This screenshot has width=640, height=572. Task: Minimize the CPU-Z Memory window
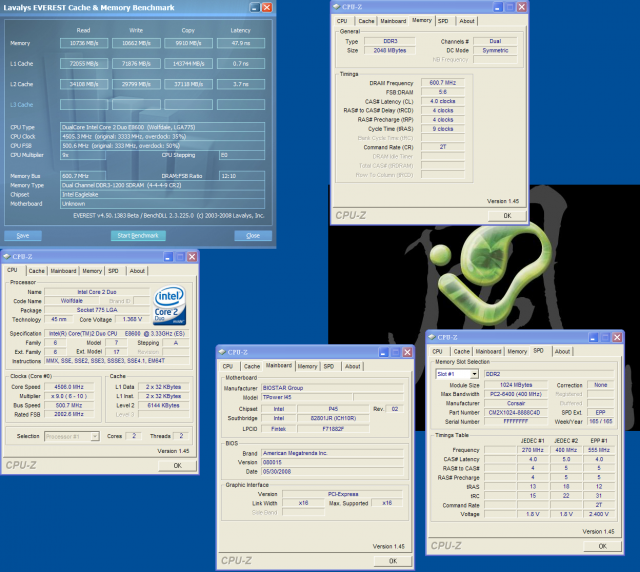pyautogui.click(x=498, y=7)
